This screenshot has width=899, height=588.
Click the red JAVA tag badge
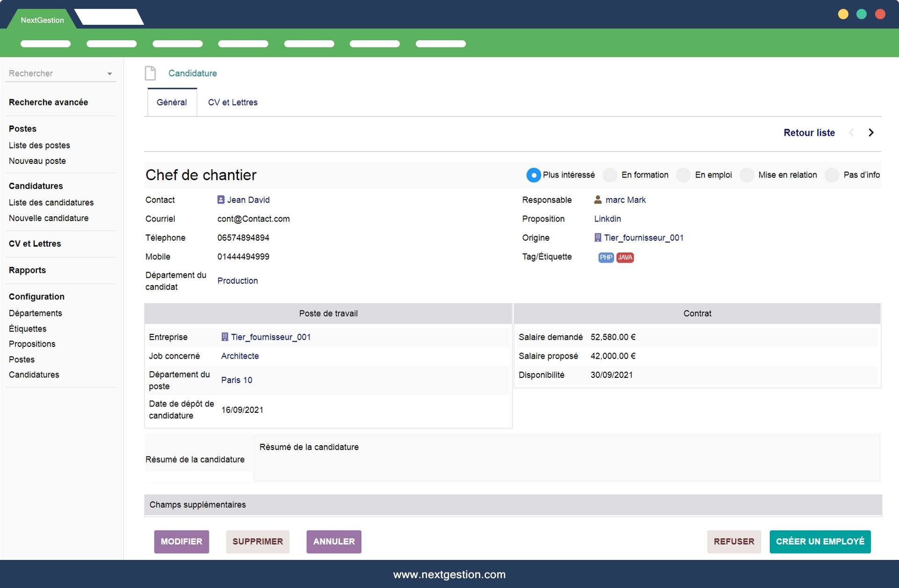click(625, 257)
